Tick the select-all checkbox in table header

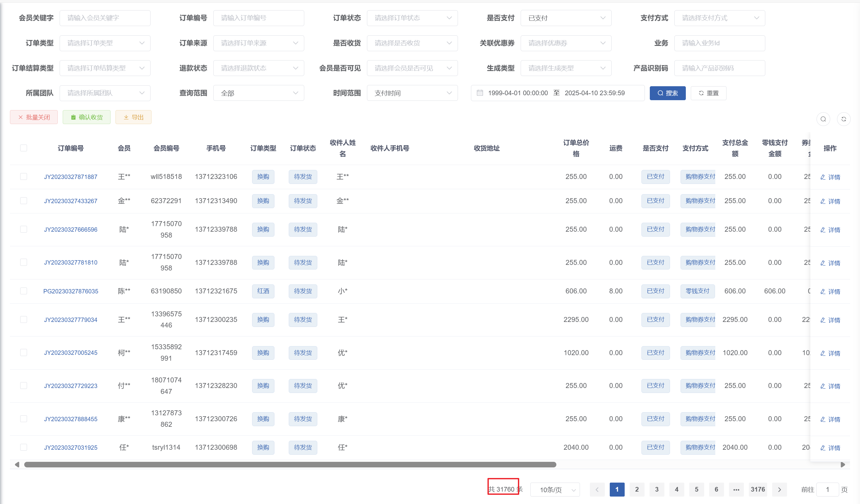[24, 148]
